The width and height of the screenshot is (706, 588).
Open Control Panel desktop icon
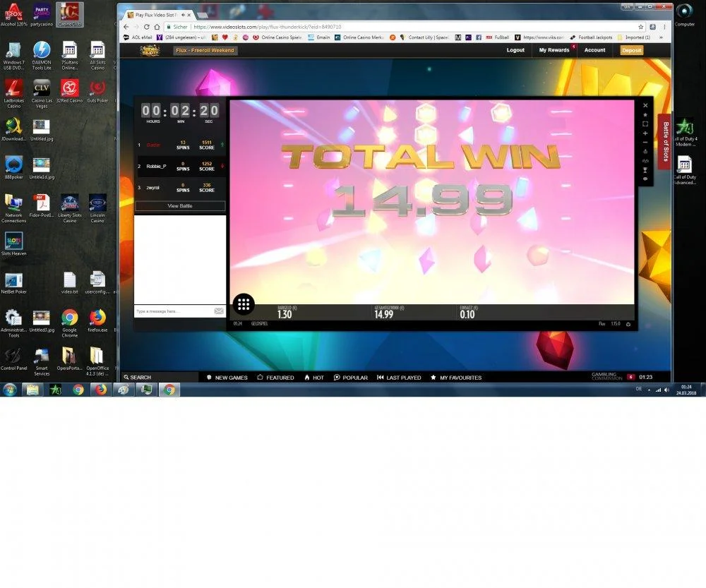point(13,359)
